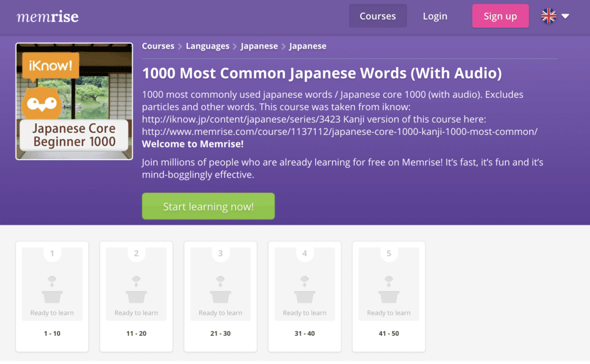Click seedling pot icon in level 5
The image size is (590, 364).
[x=389, y=290]
